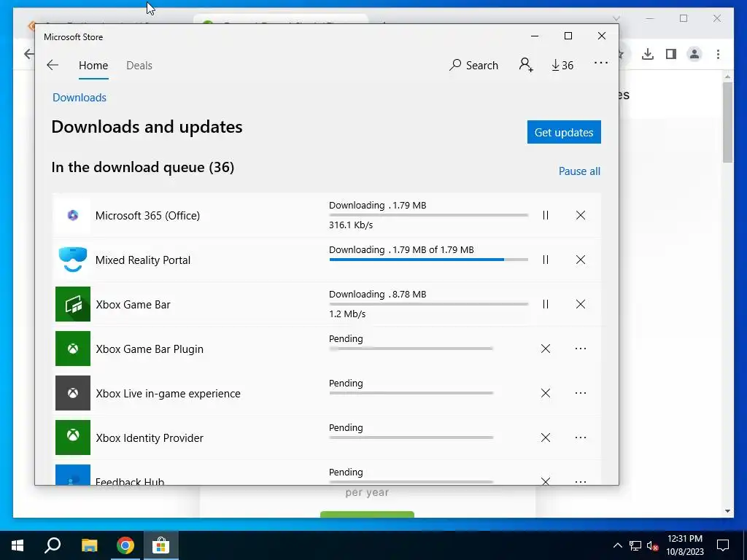Screen dimensions: 747x560
Task: Open more options for Xbox Live in-game experience
Action: 580,393
